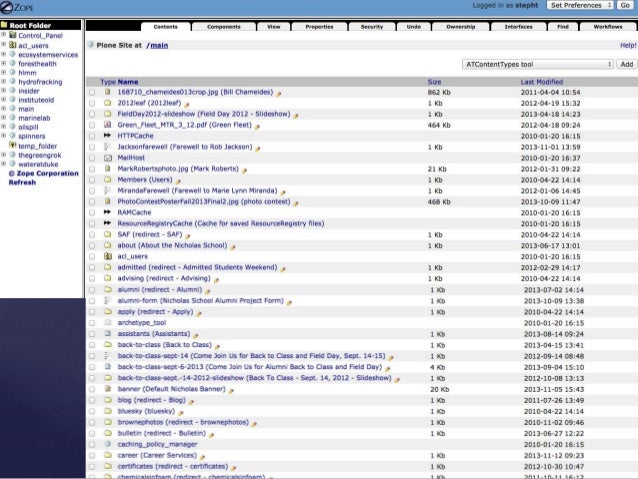The height and width of the screenshot is (479, 638).
Task: Open the Properties tab
Action: coord(319,26)
